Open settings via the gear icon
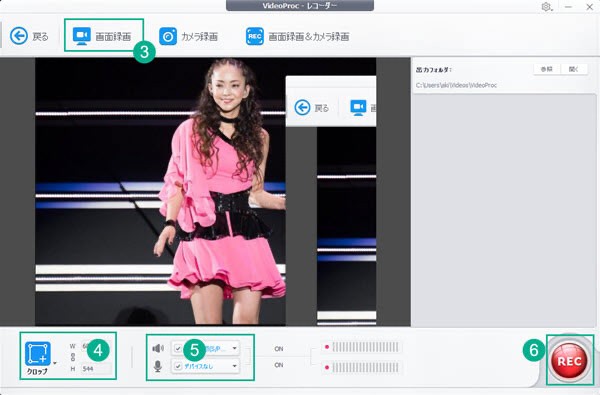 (546, 7)
